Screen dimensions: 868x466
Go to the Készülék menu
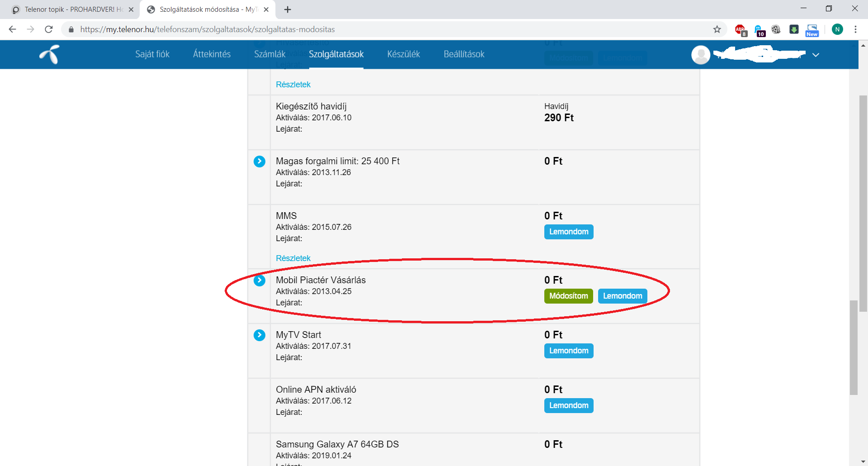click(403, 54)
